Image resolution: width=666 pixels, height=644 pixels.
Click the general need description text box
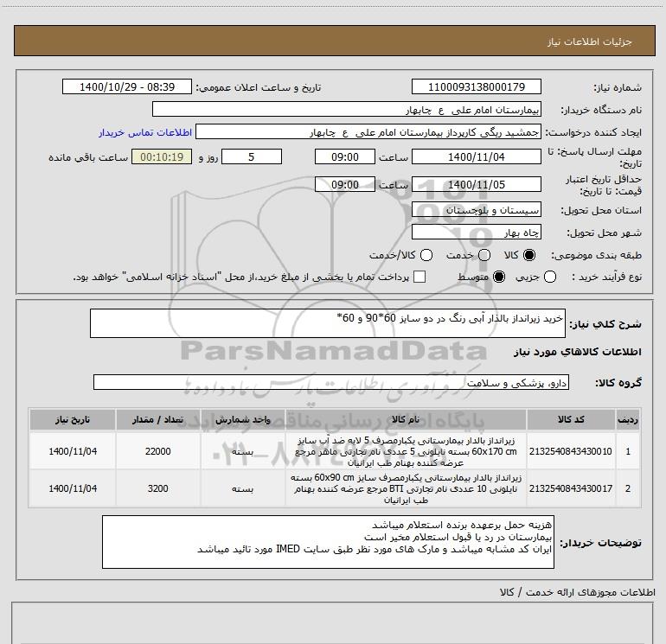point(328,323)
